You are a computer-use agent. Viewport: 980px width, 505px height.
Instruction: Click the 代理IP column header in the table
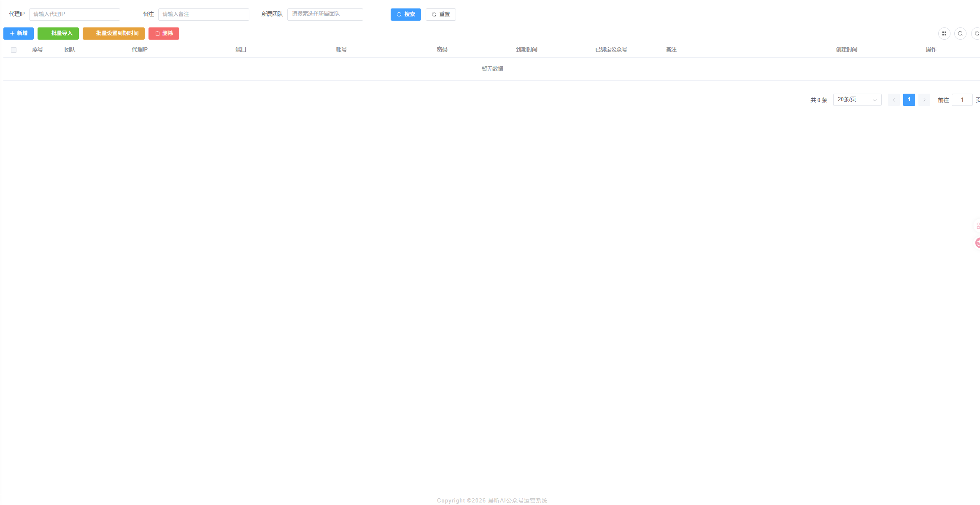[x=140, y=50]
